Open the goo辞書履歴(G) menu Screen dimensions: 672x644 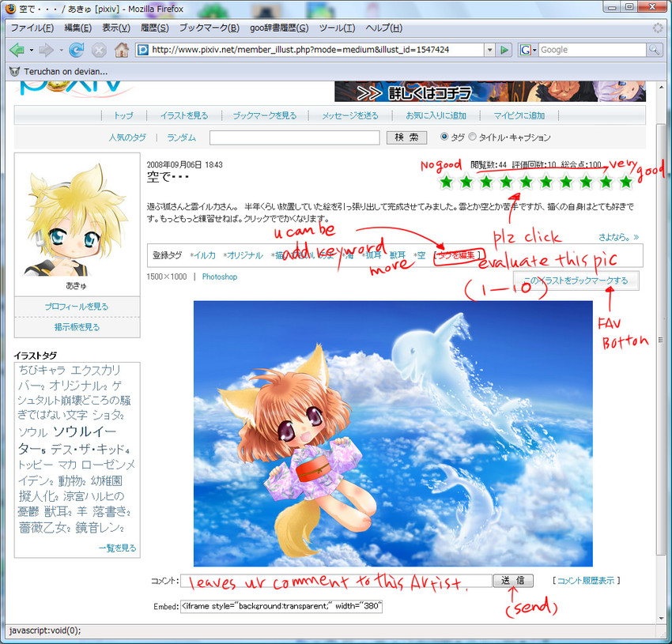279,28
